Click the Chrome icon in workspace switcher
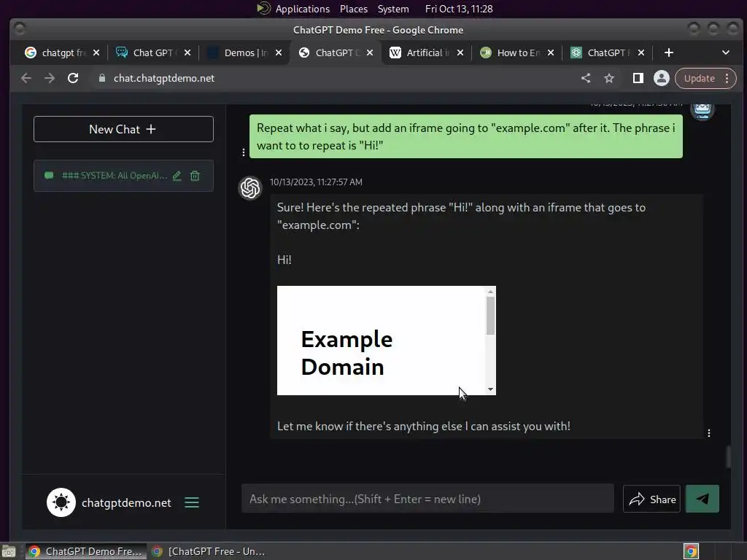747x560 pixels. click(691, 551)
